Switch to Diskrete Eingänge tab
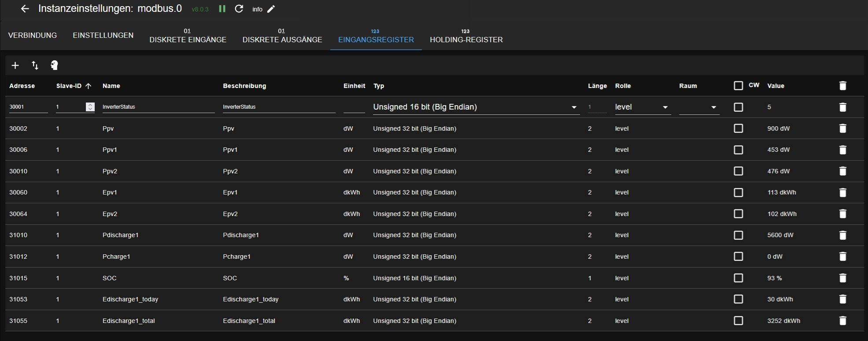The image size is (868, 341). click(188, 36)
